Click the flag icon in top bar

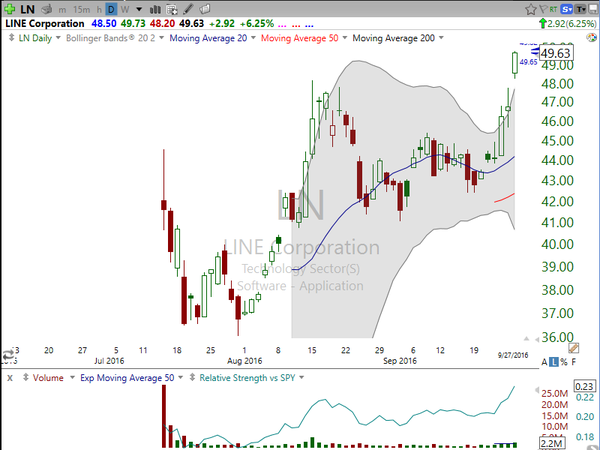coord(543,9)
